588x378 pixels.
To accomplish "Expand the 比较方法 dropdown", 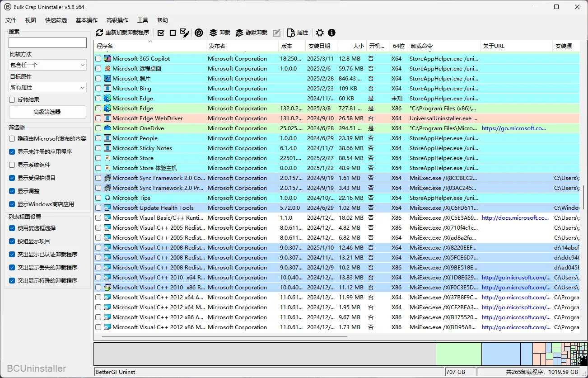I will (47, 65).
